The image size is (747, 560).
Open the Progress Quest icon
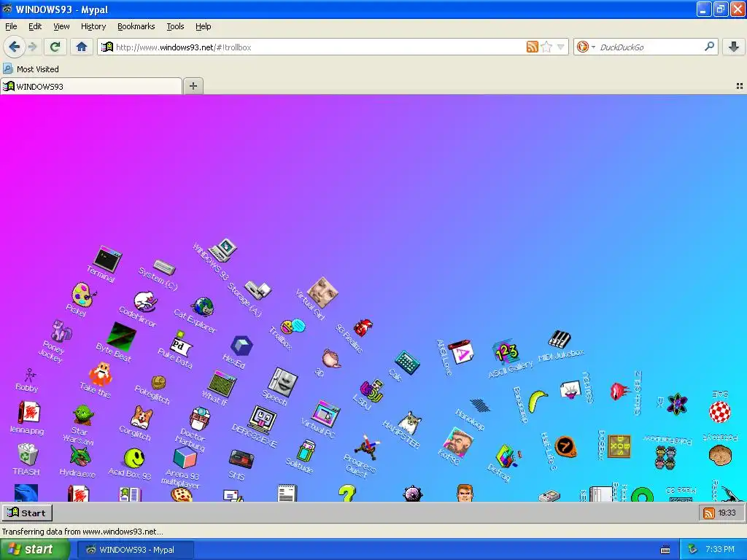tap(368, 447)
